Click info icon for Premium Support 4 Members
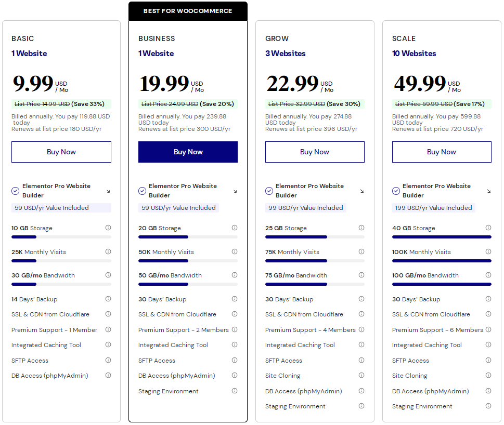 361,329
